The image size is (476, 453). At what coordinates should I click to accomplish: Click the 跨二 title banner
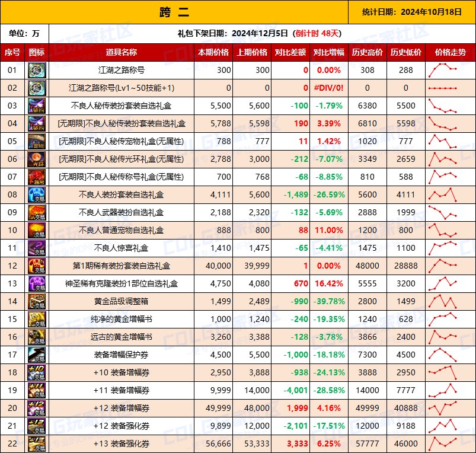(174, 12)
